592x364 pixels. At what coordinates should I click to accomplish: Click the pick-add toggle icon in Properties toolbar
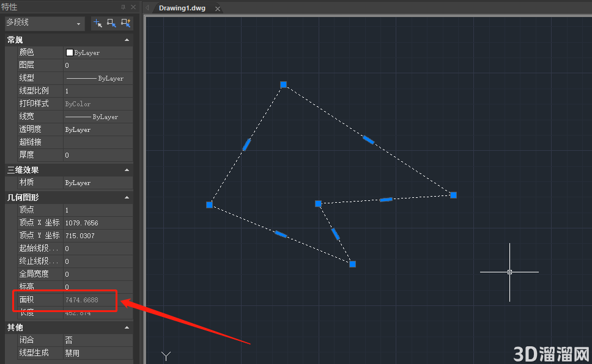(x=98, y=23)
